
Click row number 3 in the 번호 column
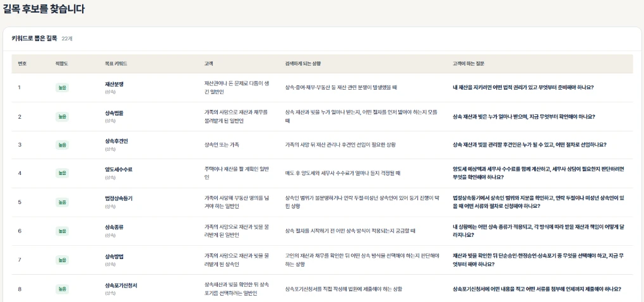coord(20,145)
